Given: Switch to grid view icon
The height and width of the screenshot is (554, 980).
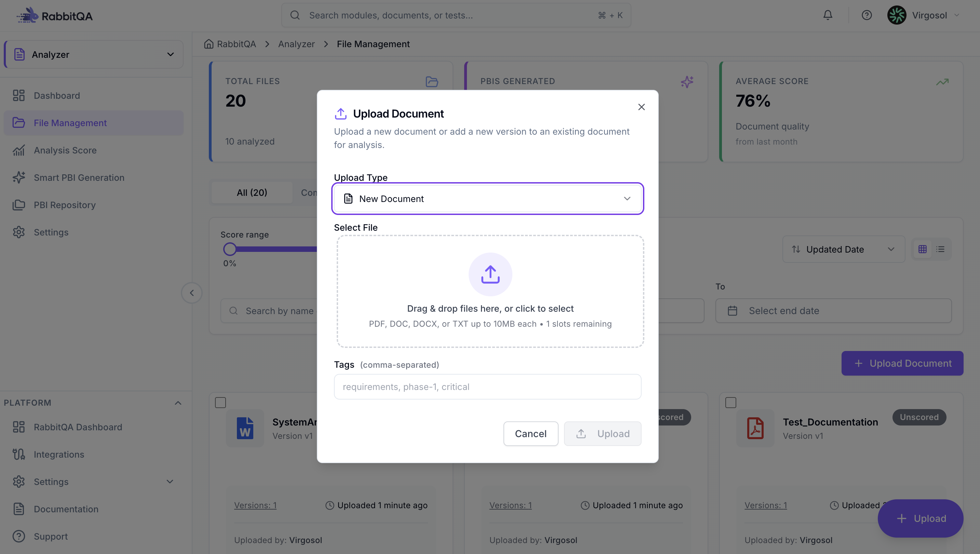Looking at the screenshot, I should tap(922, 249).
